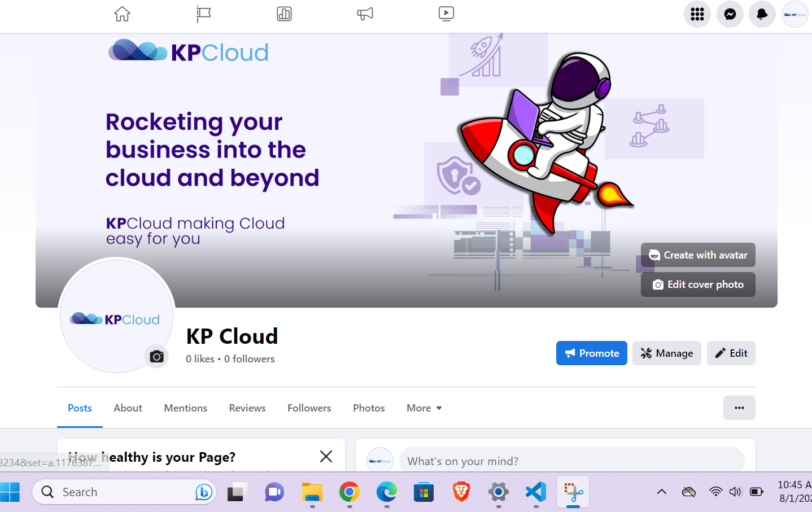Click the 0 followers text
The width and height of the screenshot is (812, 512).
[250, 359]
